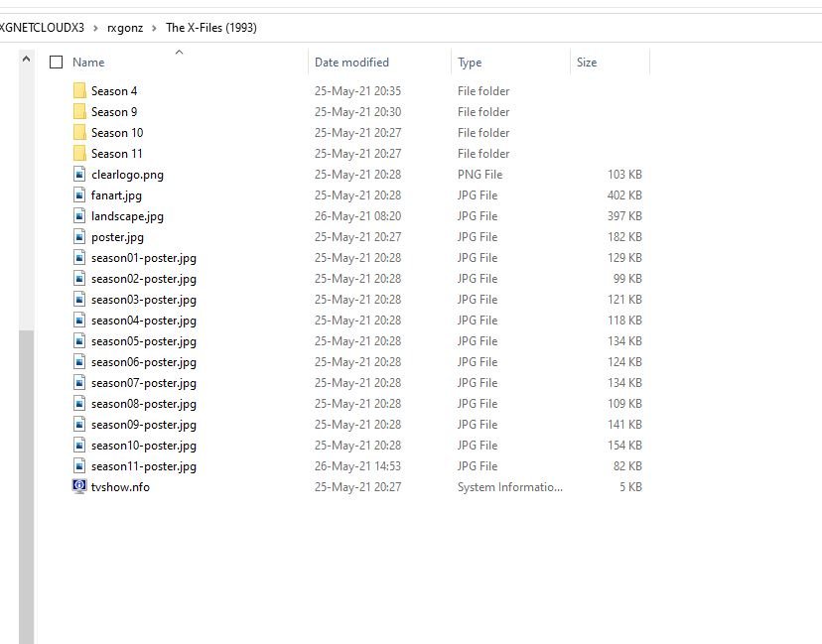Sort files by the Size column header

(x=587, y=63)
